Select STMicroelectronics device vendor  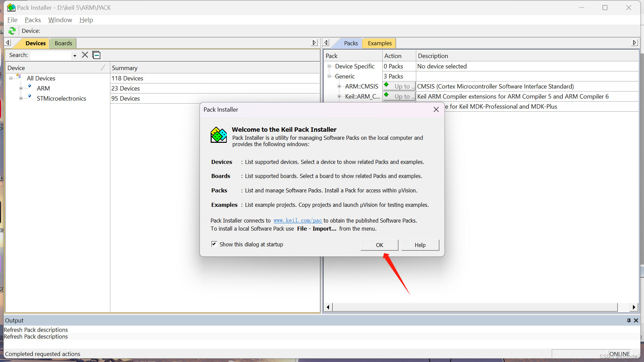click(61, 99)
